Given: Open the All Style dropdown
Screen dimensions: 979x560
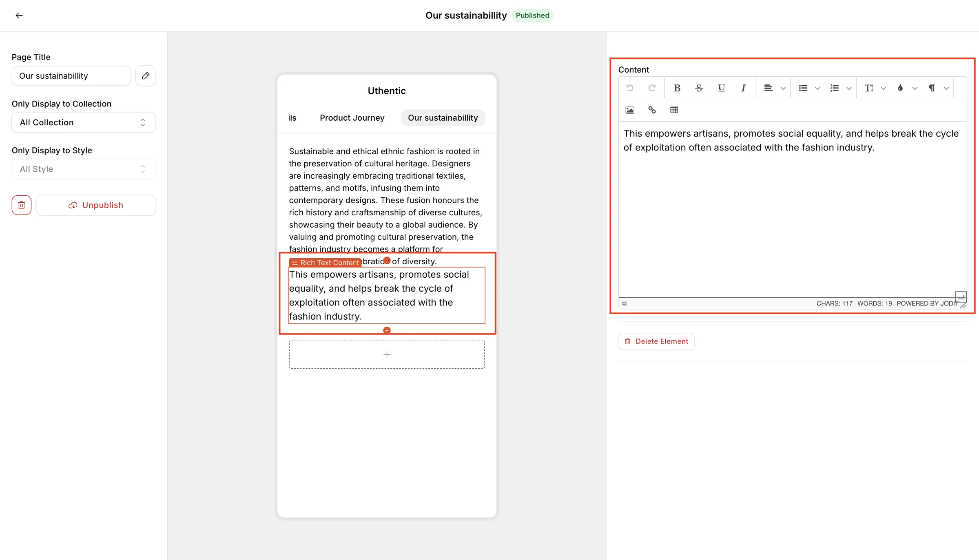Looking at the screenshot, I should [84, 169].
